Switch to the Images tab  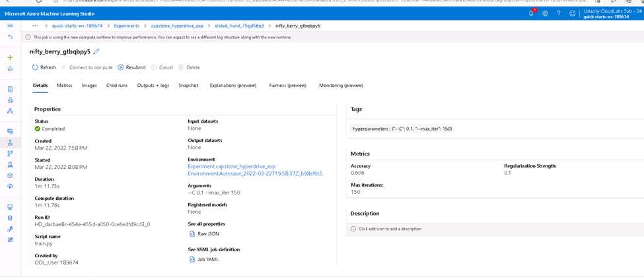[x=89, y=85]
